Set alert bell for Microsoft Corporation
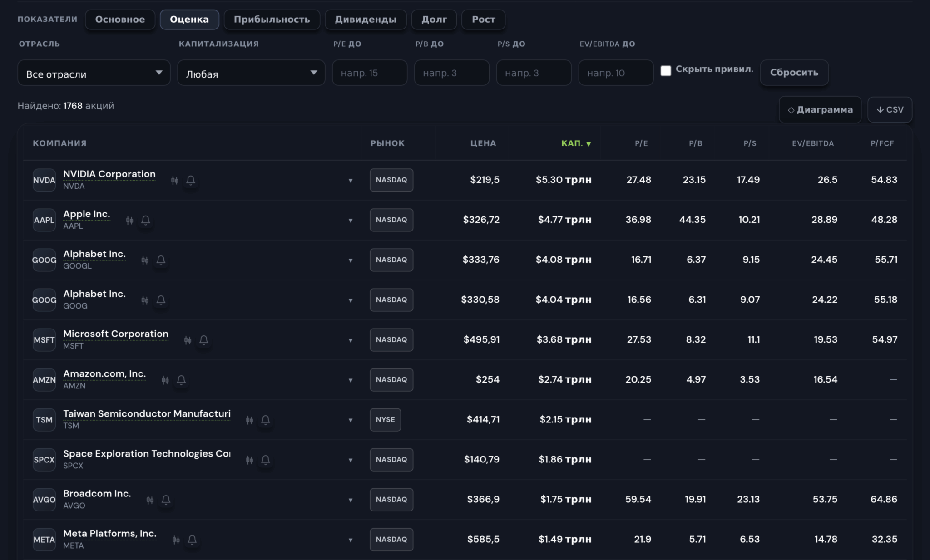The width and height of the screenshot is (930, 560). pyautogui.click(x=204, y=340)
